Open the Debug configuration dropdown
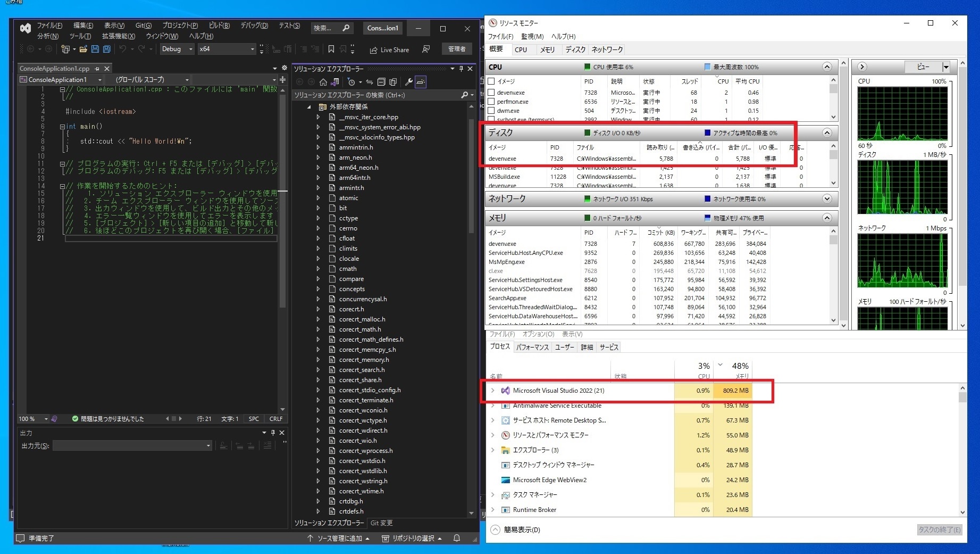 pyautogui.click(x=178, y=49)
